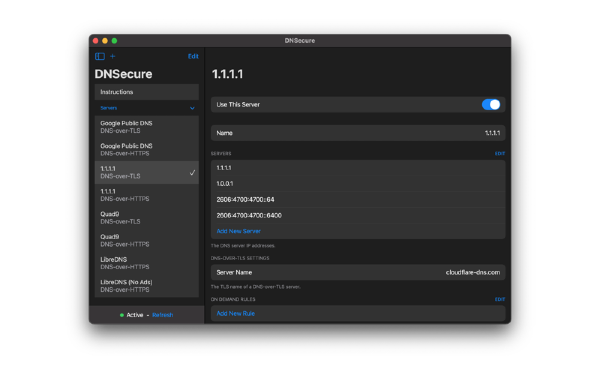This screenshot has height=375, width=600.
Task: Click the green Active status indicator
Action: pyautogui.click(x=122, y=315)
